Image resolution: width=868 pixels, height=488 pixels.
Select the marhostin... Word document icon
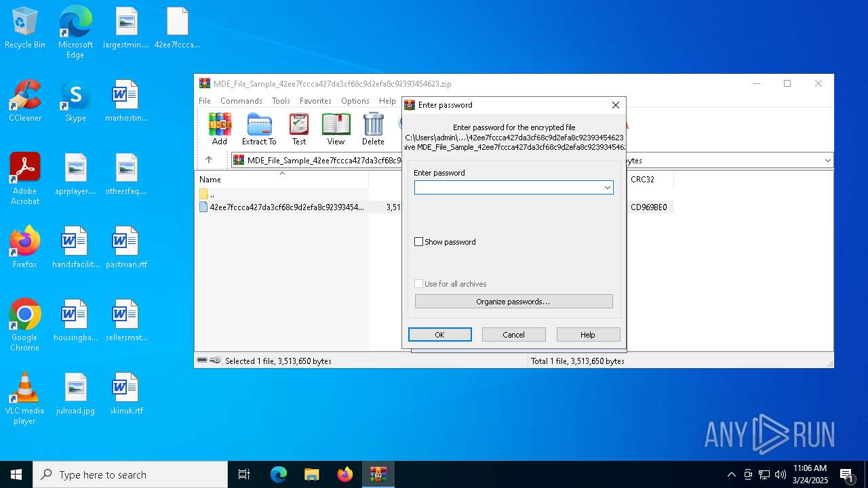126,102
